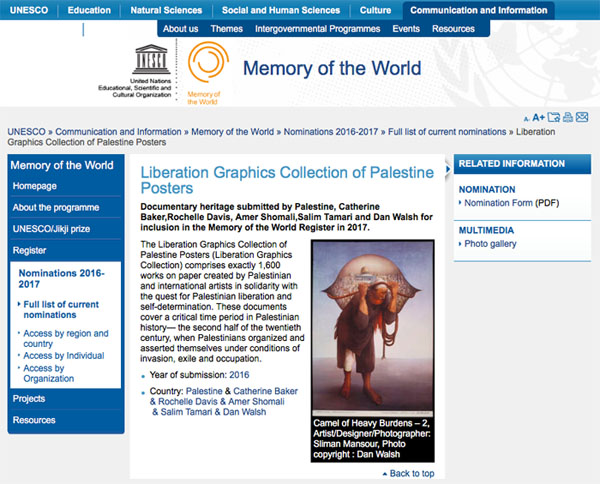Click Memory of the World sidebar header
This screenshot has width=600, height=484.
click(x=62, y=165)
